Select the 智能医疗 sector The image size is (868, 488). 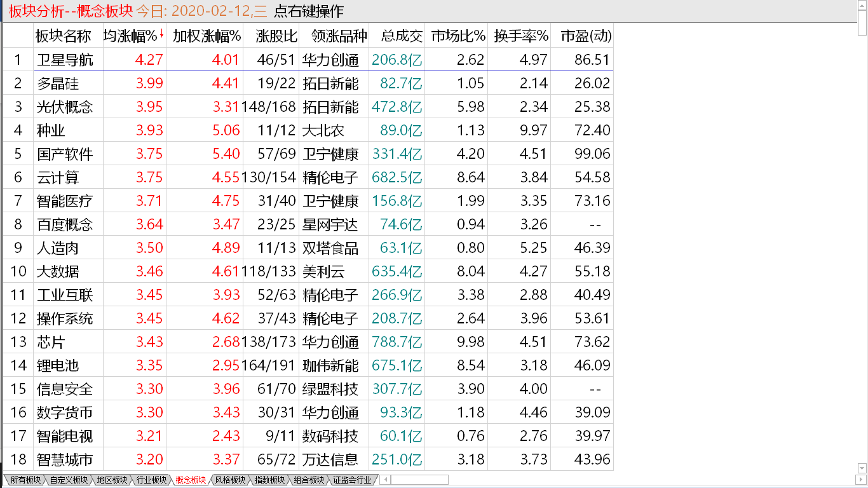[65, 201]
